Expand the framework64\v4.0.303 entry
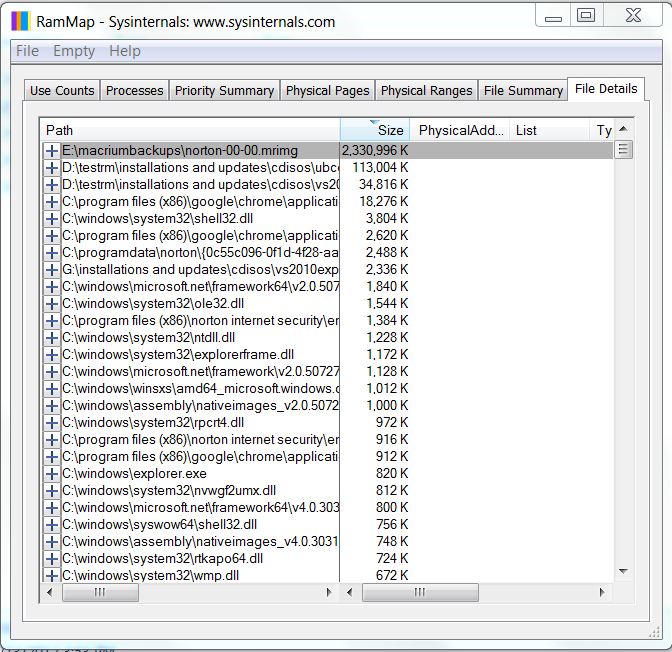672x652 pixels. tap(52, 508)
